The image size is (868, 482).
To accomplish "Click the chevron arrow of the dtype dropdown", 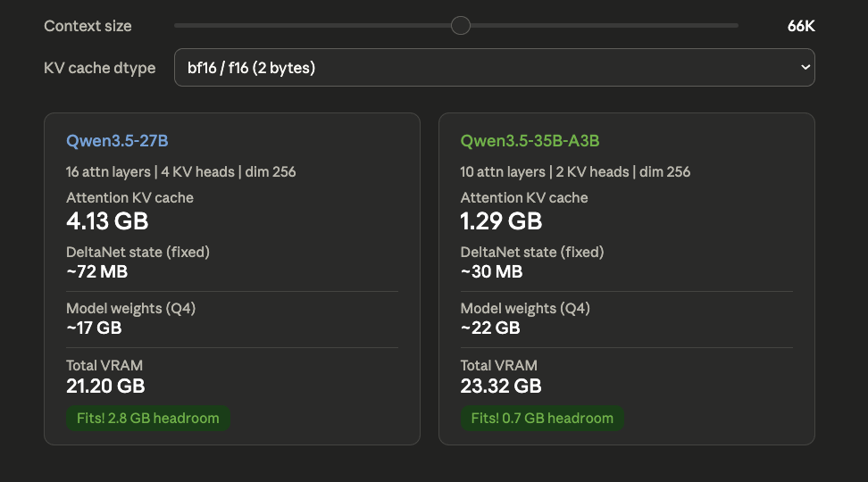I will 805,68.
